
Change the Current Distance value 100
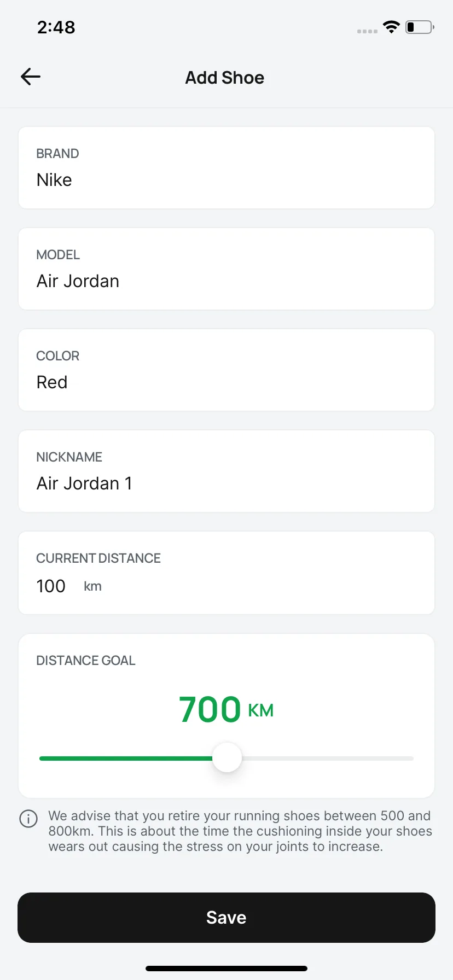coord(51,586)
